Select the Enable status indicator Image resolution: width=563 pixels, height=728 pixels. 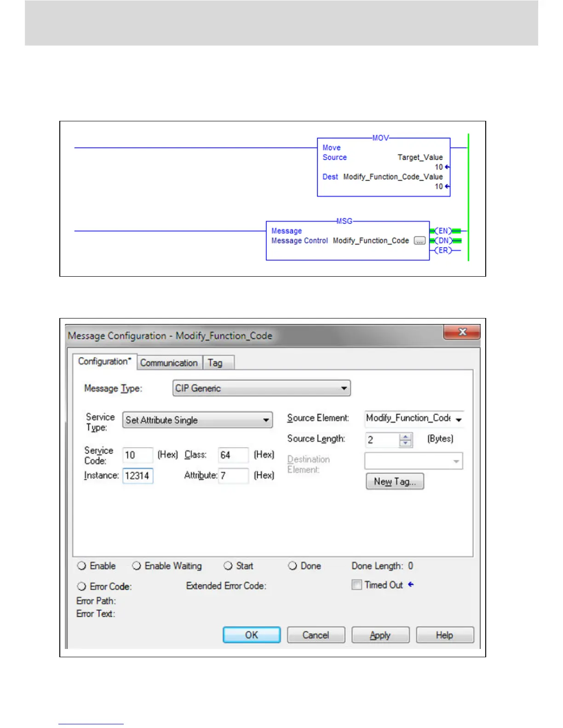pos(82,566)
